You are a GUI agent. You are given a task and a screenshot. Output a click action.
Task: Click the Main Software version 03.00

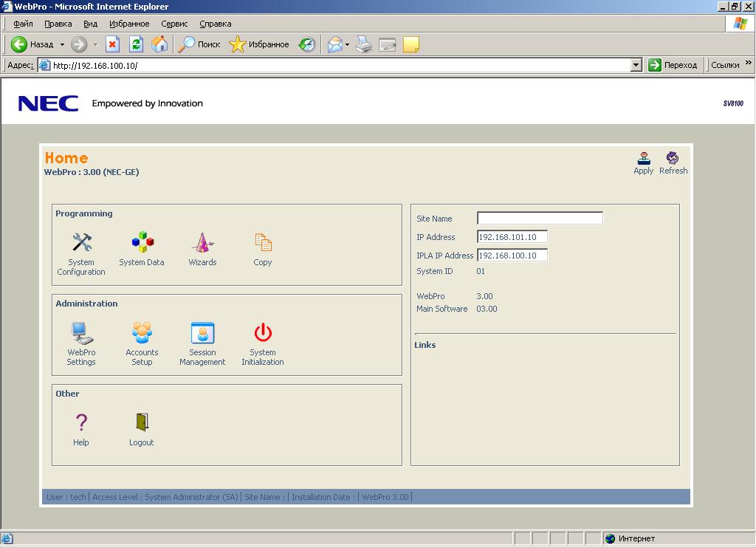(487, 309)
